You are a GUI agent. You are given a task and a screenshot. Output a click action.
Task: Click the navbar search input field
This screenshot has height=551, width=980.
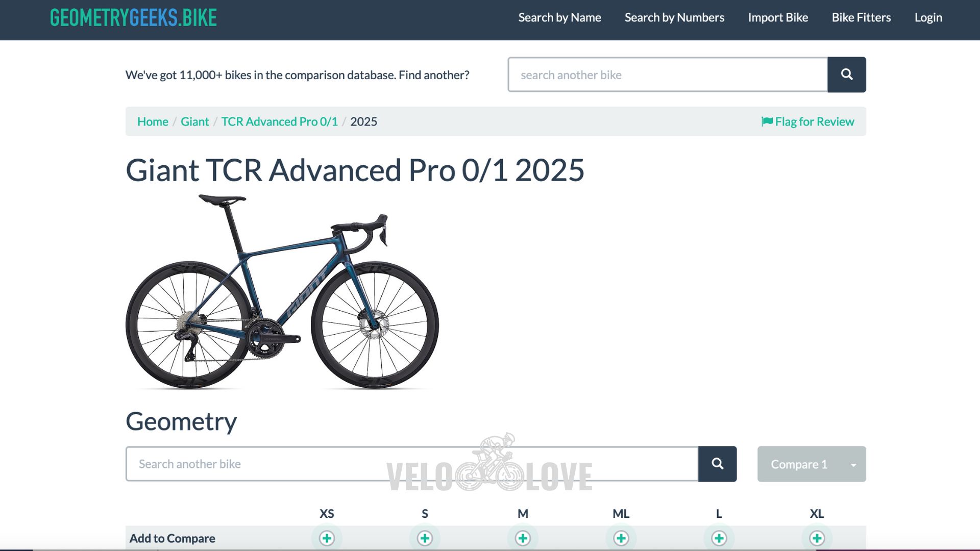667,74
